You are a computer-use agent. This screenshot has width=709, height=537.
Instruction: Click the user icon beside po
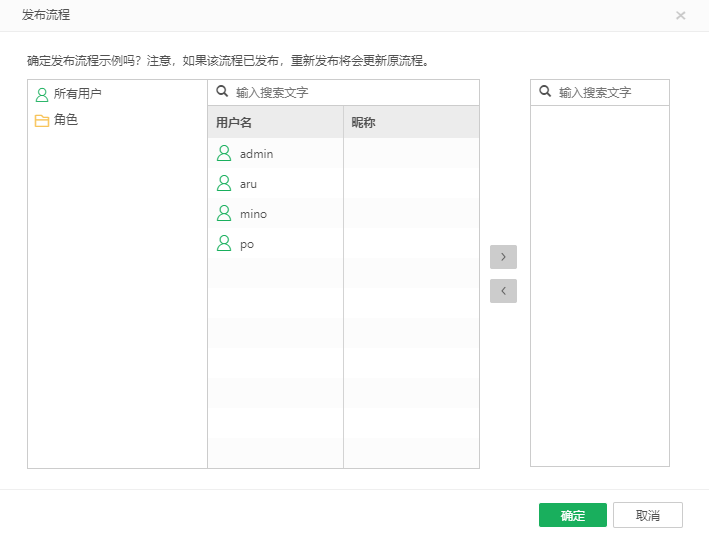[224, 244]
